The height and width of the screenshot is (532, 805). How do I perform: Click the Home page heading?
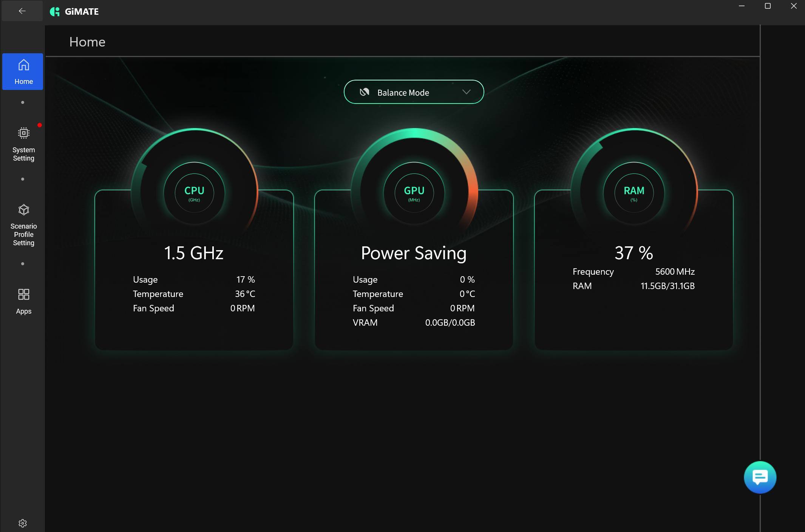[87, 42]
